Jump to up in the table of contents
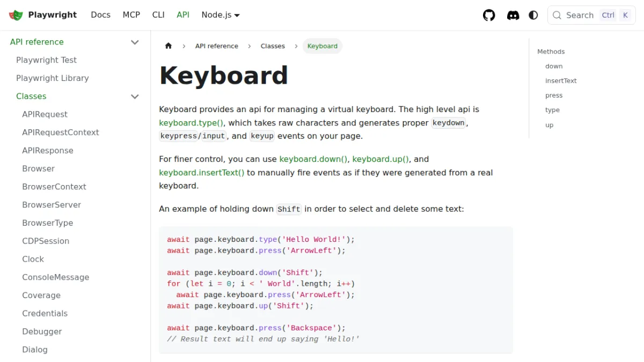Screen dimensions: 644x362 tap(549, 125)
